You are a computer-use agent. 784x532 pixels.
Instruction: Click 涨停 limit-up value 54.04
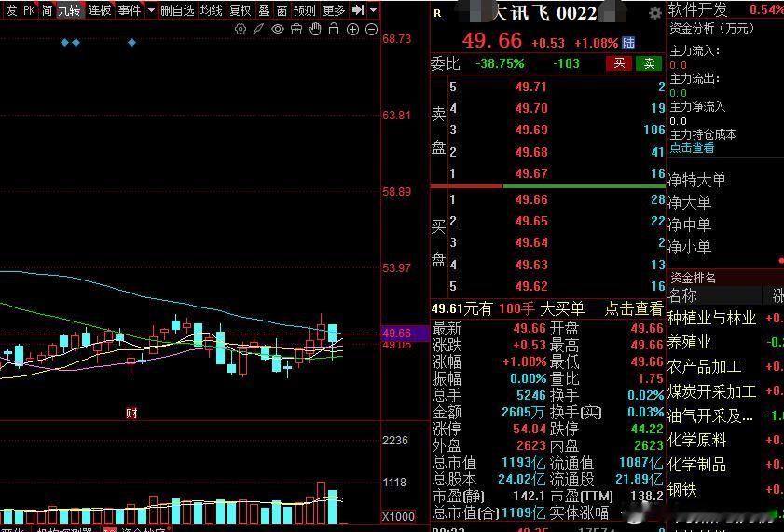(530, 430)
